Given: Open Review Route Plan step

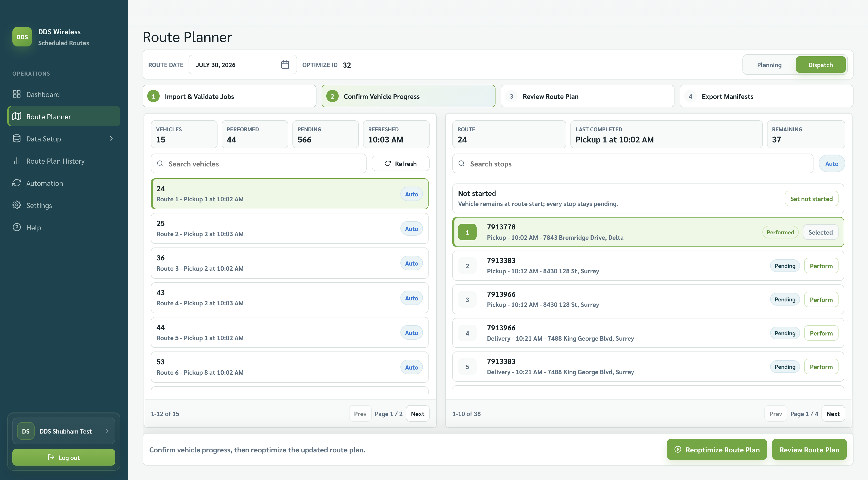Looking at the screenshot, I should [587, 96].
